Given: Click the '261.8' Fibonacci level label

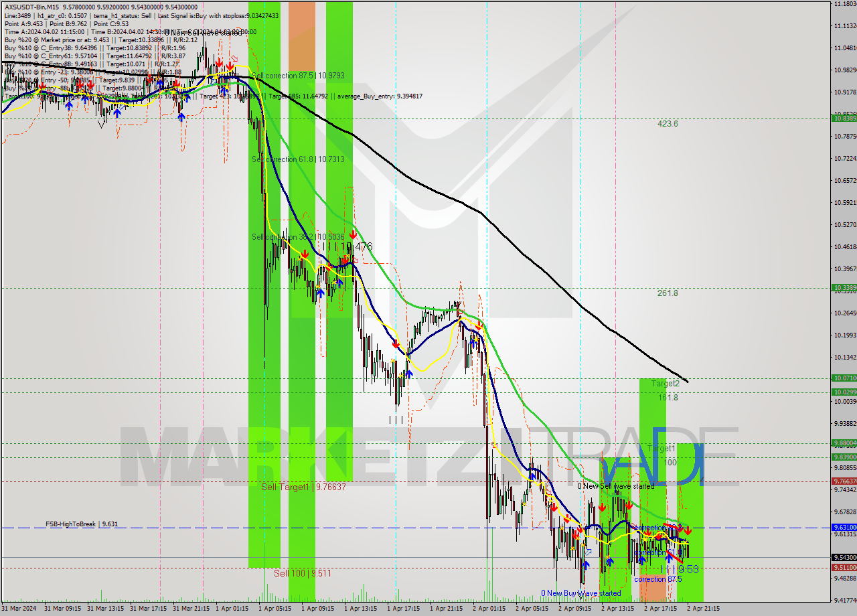Looking at the screenshot, I should click(668, 293).
